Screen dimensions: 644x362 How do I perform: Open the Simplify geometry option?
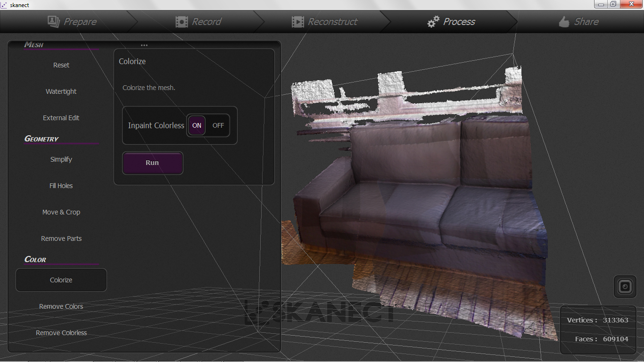[x=61, y=159]
